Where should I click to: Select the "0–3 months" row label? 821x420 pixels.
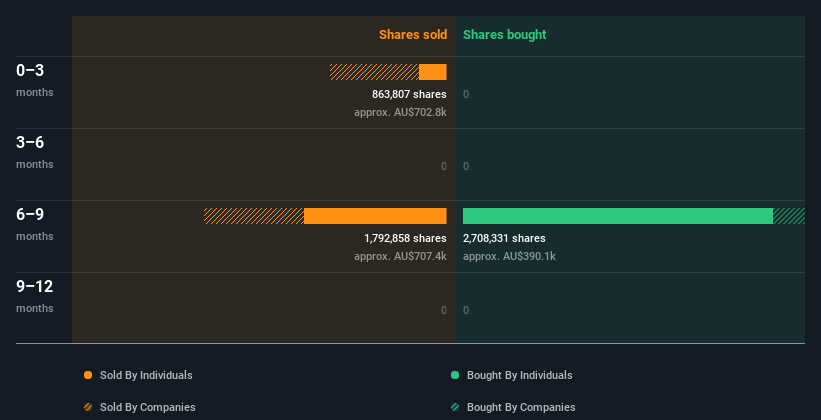35,79
